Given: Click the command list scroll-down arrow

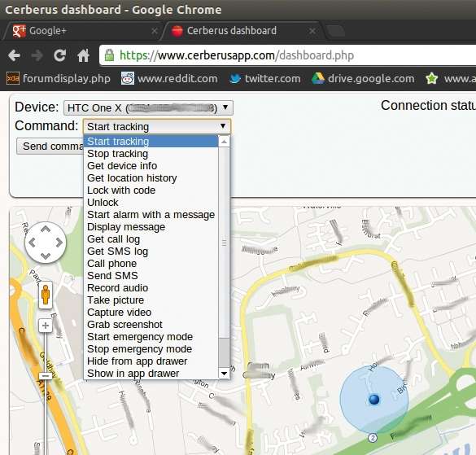Looking at the screenshot, I should coord(224,373).
